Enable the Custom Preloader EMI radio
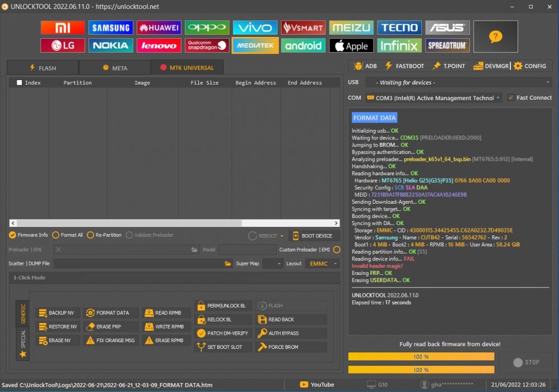This screenshot has width=559, height=392. click(337, 249)
